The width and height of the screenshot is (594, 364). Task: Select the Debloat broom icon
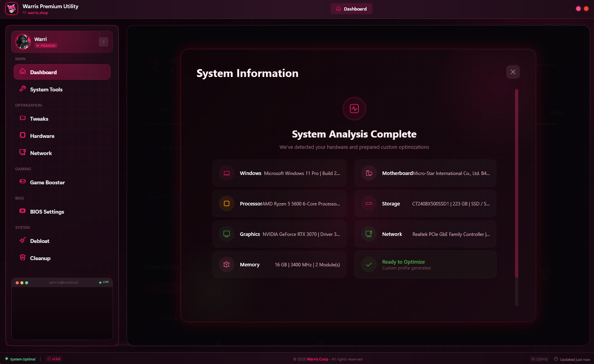[x=23, y=241]
